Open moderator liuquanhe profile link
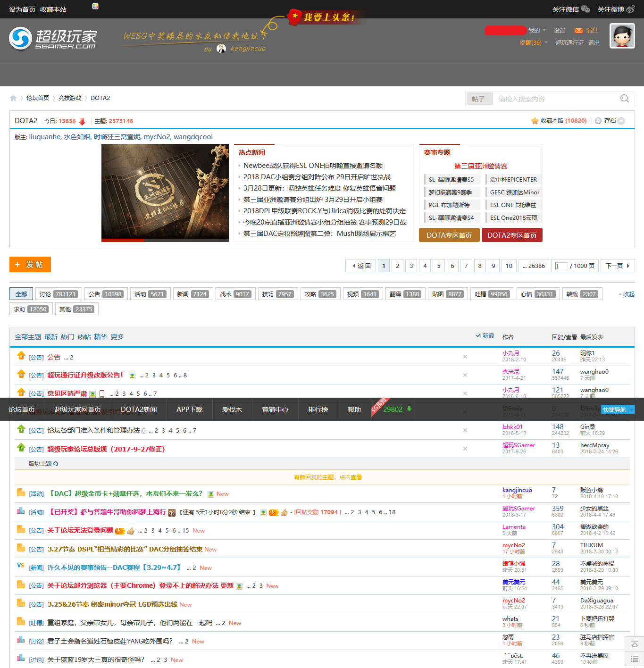The height and width of the screenshot is (668, 644). tap(45, 137)
